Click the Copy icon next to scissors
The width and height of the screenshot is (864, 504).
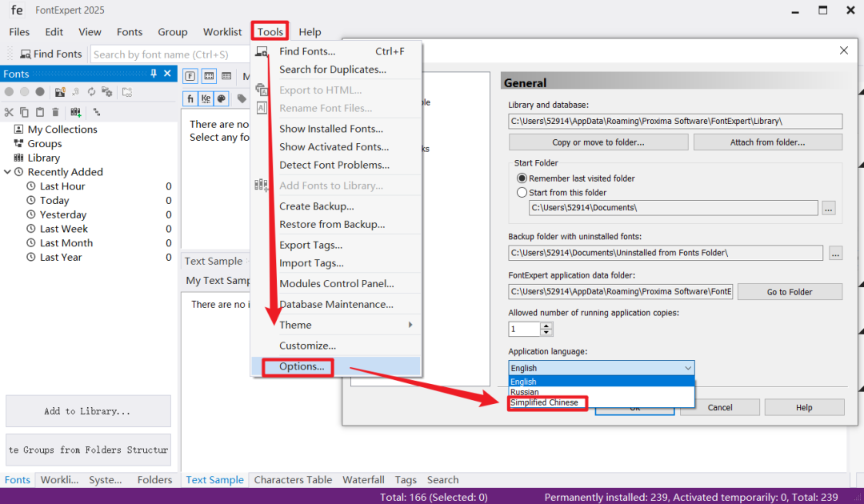tap(24, 112)
